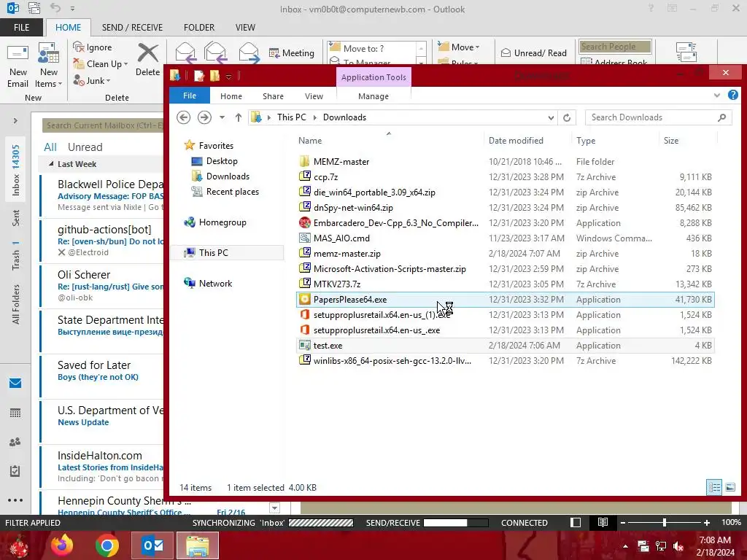
Task: Switch Explorer to Details view icon
Action: coord(714,487)
